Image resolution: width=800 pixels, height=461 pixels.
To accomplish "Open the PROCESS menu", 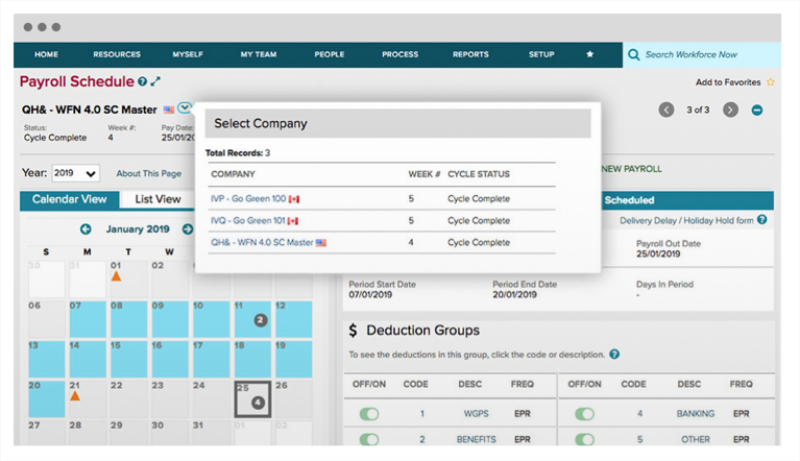I will point(400,54).
